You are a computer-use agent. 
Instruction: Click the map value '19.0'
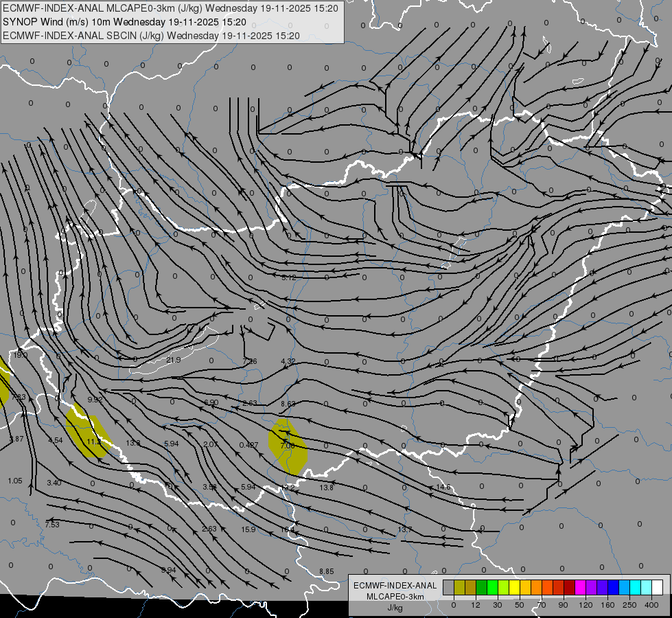pyautogui.click(x=21, y=355)
